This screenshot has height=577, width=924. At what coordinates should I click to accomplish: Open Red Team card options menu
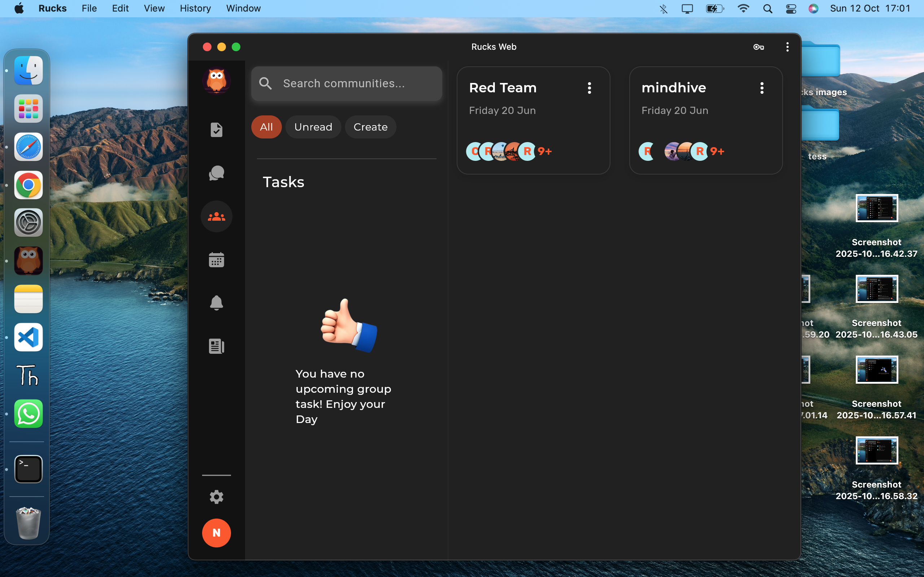tap(589, 88)
